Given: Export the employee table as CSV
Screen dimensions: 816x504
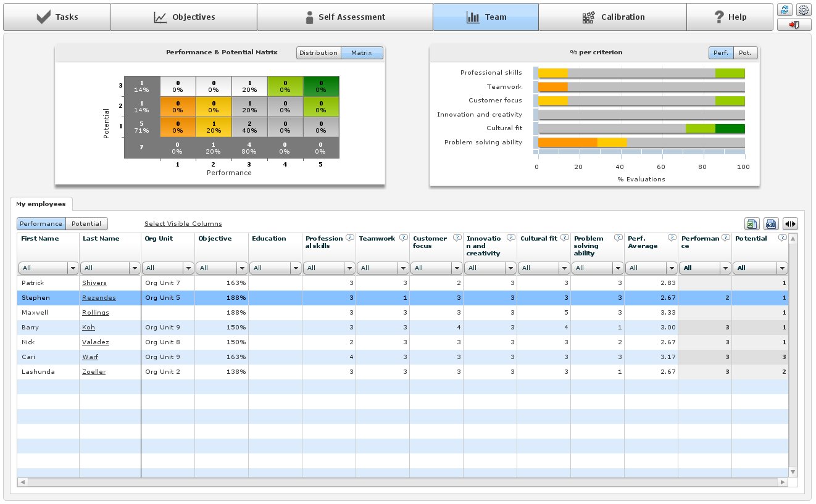Looking at the screenshot, I should (x=770, y=224).
